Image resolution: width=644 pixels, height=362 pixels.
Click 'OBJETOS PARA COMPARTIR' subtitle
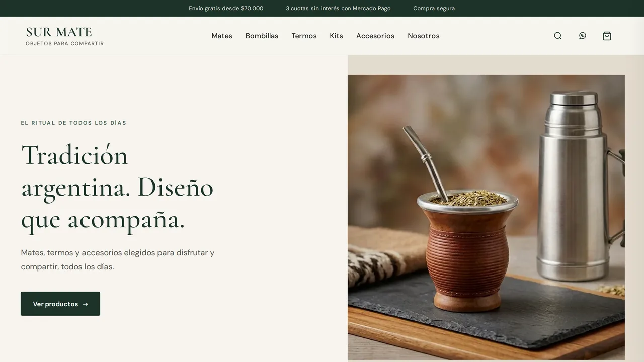pos(64,44)
